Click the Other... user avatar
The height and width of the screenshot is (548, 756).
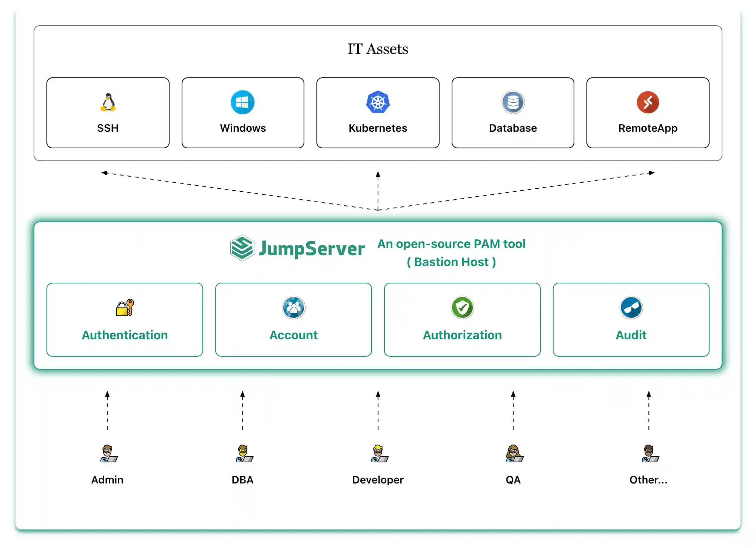tap(650, 454)
